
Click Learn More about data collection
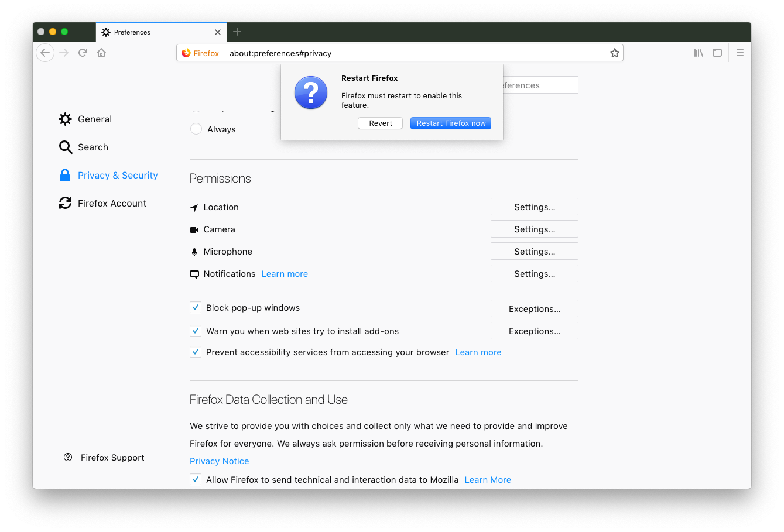click(488, 480)
